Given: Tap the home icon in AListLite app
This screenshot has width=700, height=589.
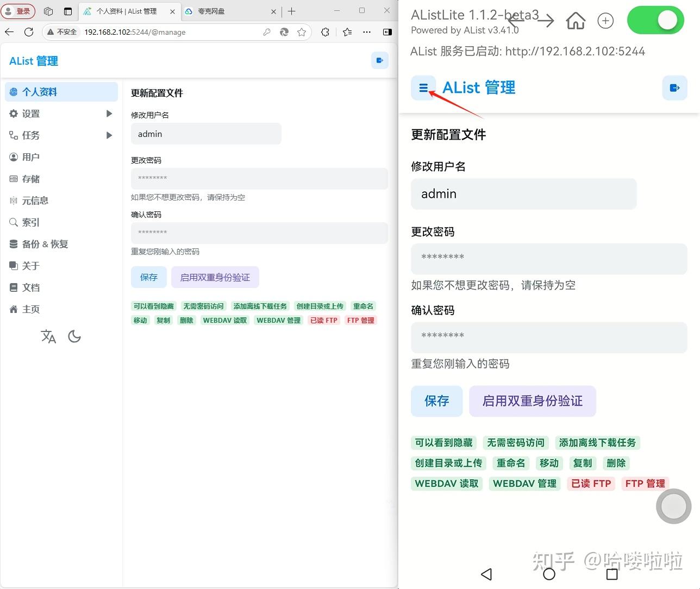Looking at the screenshot, I should [575, 20].
